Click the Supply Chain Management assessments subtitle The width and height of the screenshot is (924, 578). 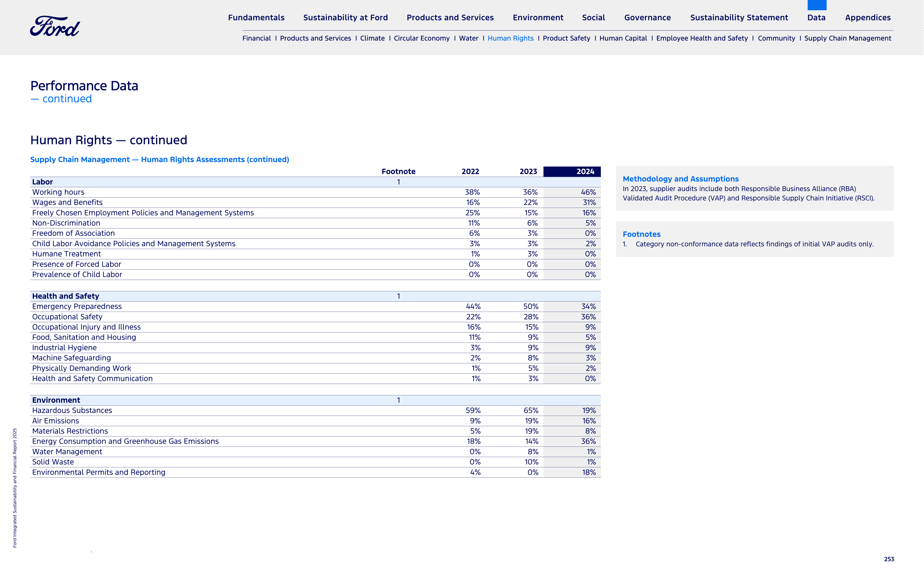pyautogui.click(x=160, y=160)
